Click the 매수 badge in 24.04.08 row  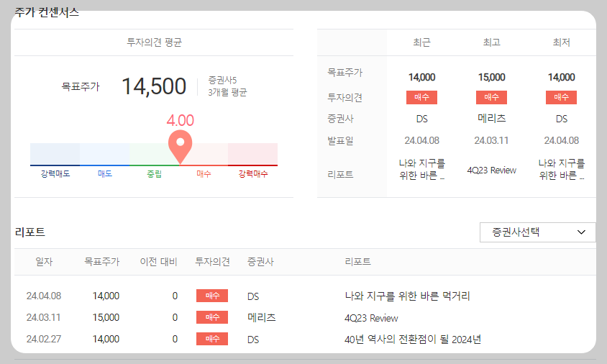(x=212, y=296)
